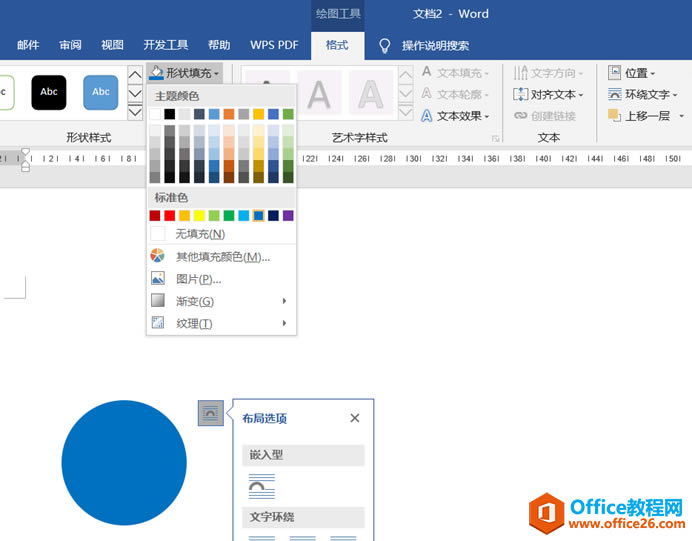Pick the white theme color swatch
Screen dimensions: 692x541
pyautogui.click(x=155, y=114)
